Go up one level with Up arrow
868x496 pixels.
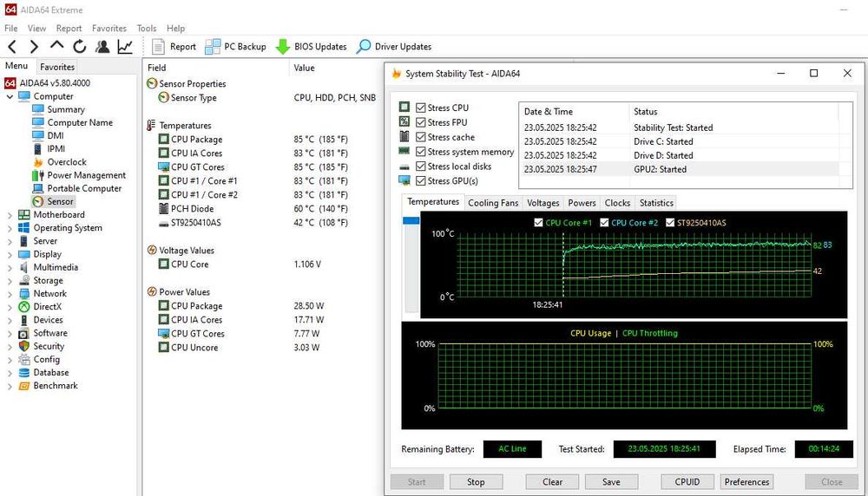click(x=56, y=47)
